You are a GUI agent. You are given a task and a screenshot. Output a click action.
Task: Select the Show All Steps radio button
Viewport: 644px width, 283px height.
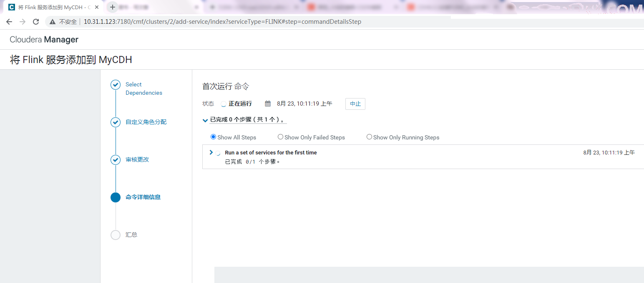(x=213, y=137)
